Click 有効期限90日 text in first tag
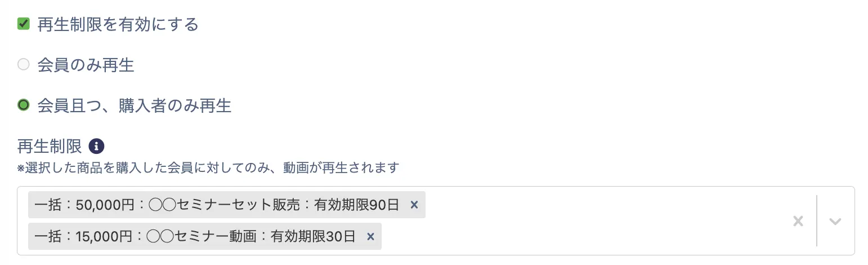The width and height of the screenshot is (868, 265). point(357,205)
